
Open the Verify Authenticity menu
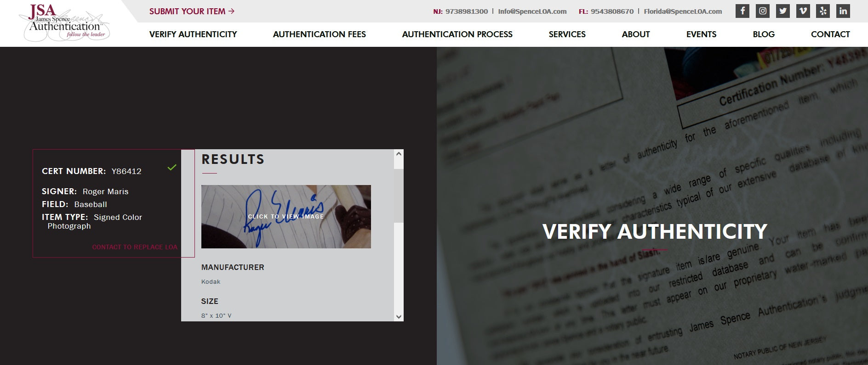click(x=193, y=34)
